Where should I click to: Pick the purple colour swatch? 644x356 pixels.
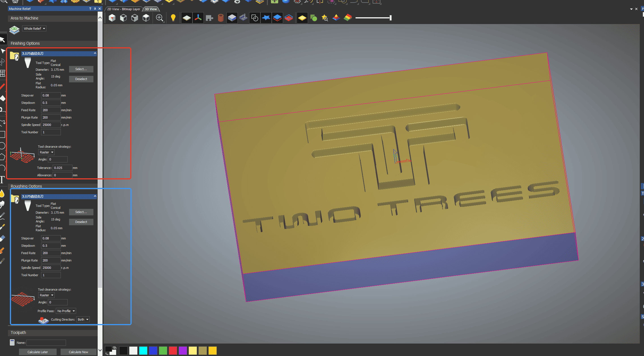[183, 351]
